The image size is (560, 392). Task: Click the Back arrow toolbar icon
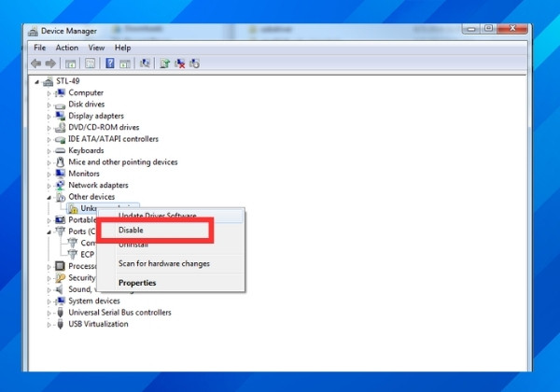click(x=35, y=63)
